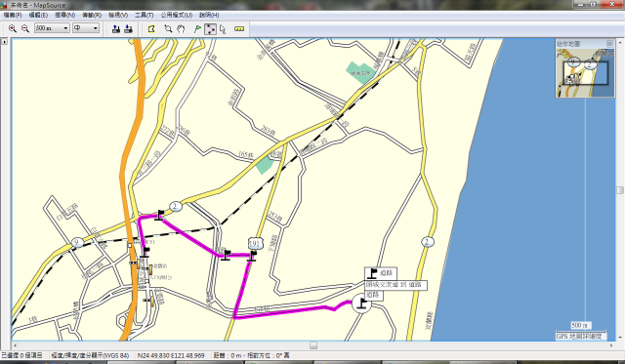Toggle the Route tool in toolbar
Viewport: 625px width, 364px height.
pos(210,29)
